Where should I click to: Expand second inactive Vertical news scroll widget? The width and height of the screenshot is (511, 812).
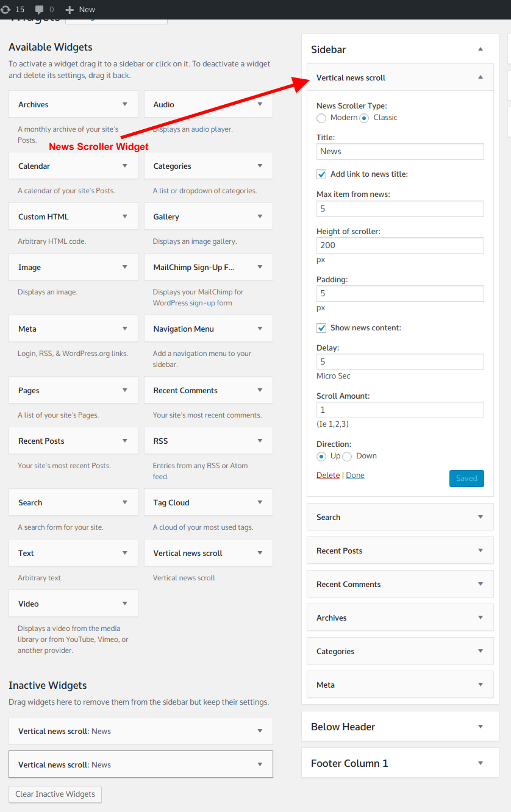coord(260,764)
